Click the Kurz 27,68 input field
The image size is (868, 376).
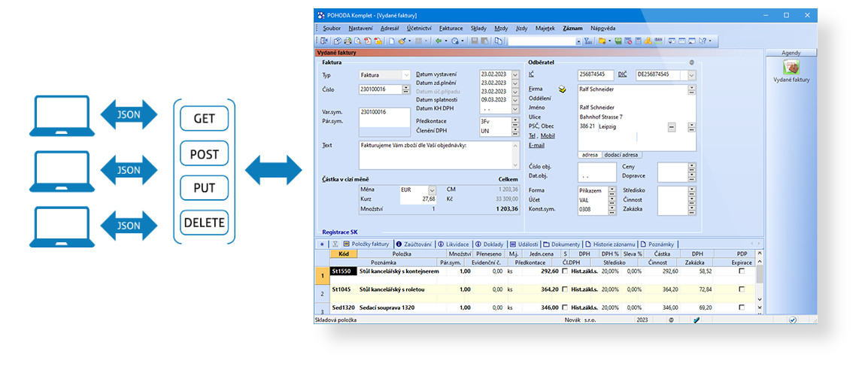coord(418,200)
